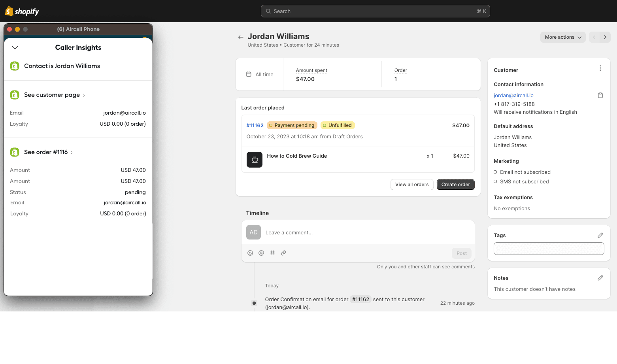Open the All time date range selector

(x=260, y=74)
